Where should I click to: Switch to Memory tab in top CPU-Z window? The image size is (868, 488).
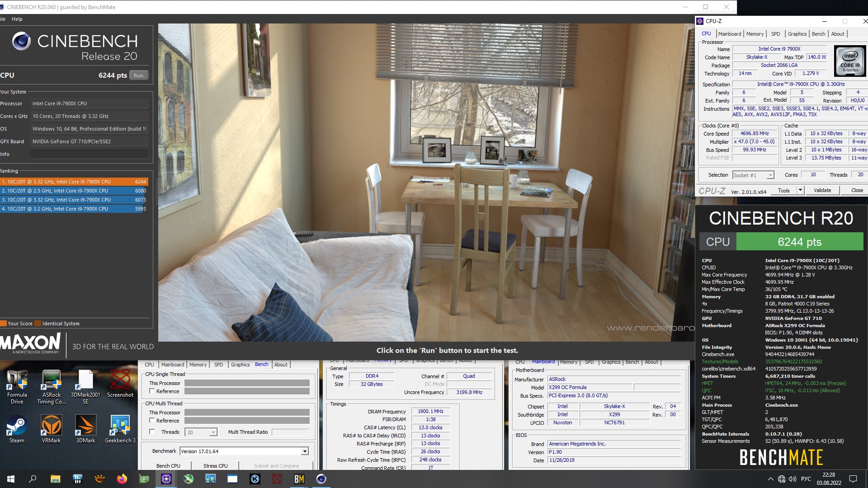coord(755,34)
